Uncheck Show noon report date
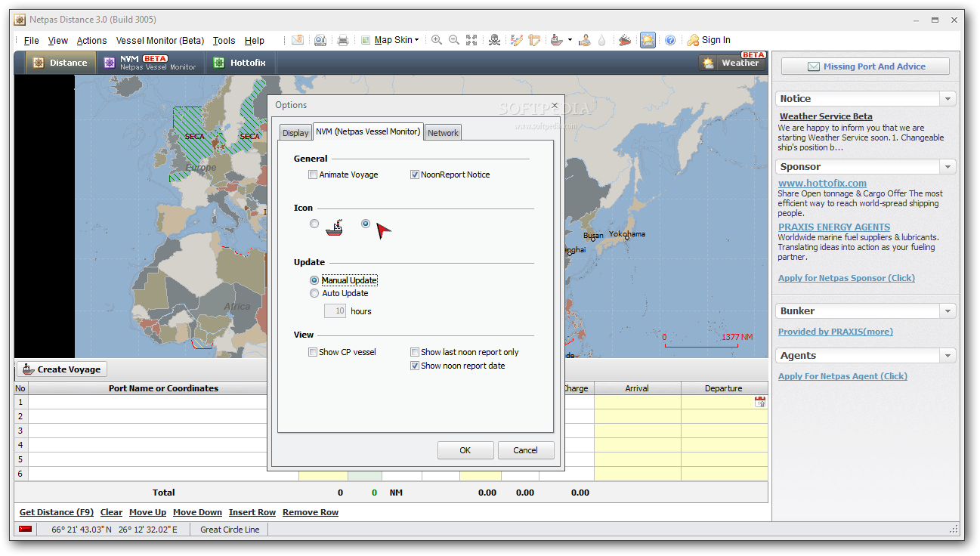This screenshot has height=556, width=980. click(415, 366)
